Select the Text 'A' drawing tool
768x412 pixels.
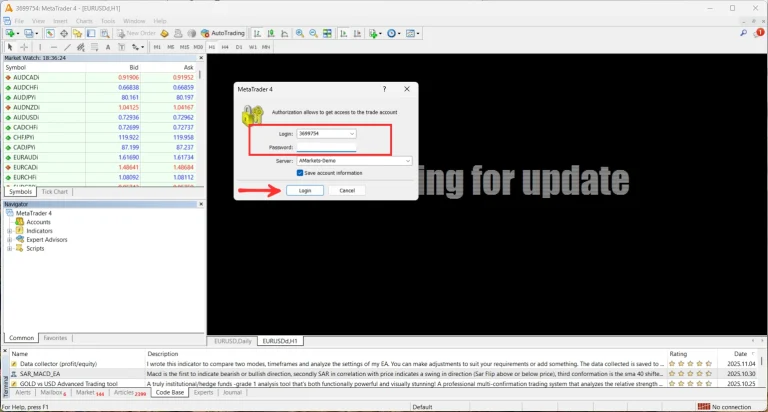(108, 47)
